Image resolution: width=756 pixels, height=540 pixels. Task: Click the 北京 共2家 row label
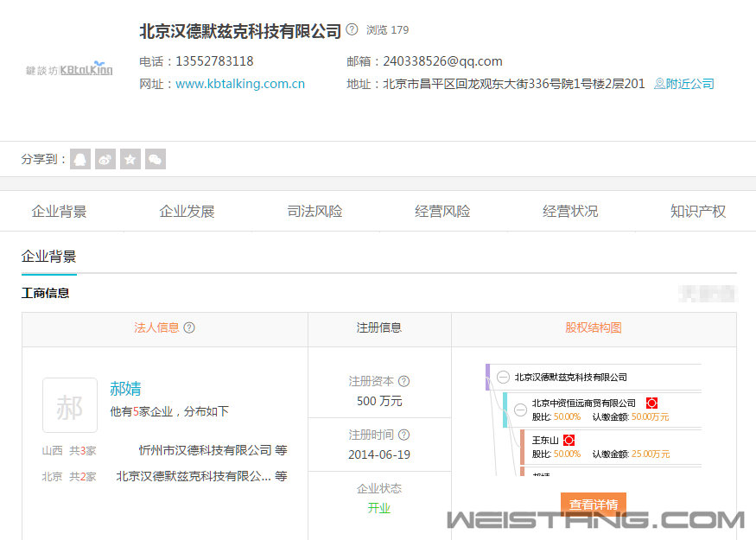69,476
